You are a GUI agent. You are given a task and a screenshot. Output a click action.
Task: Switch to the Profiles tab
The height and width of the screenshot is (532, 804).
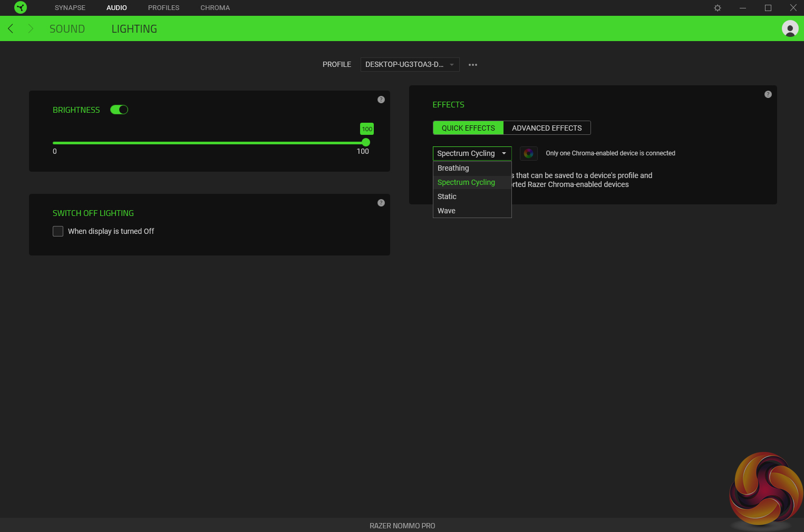pos(163,8)
